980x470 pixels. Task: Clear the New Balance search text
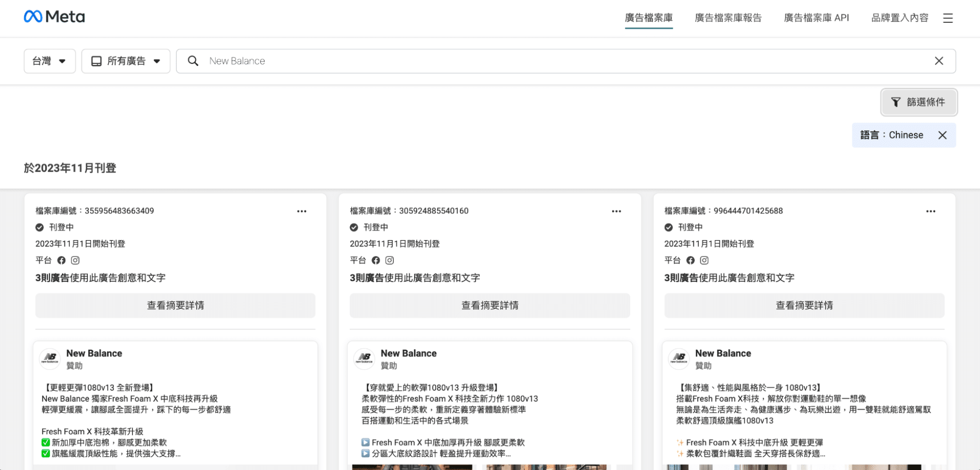click(939, 61)
